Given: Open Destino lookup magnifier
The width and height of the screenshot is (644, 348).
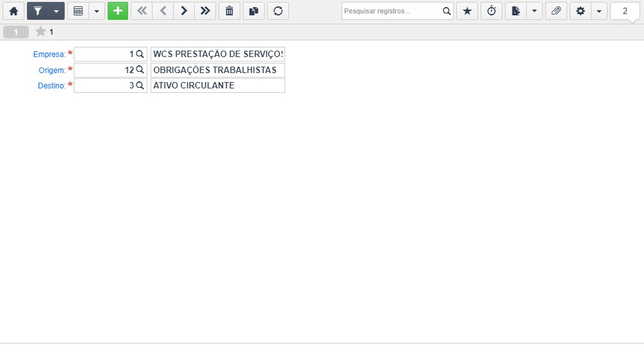Looking at the screenshot, I should 140,85.
